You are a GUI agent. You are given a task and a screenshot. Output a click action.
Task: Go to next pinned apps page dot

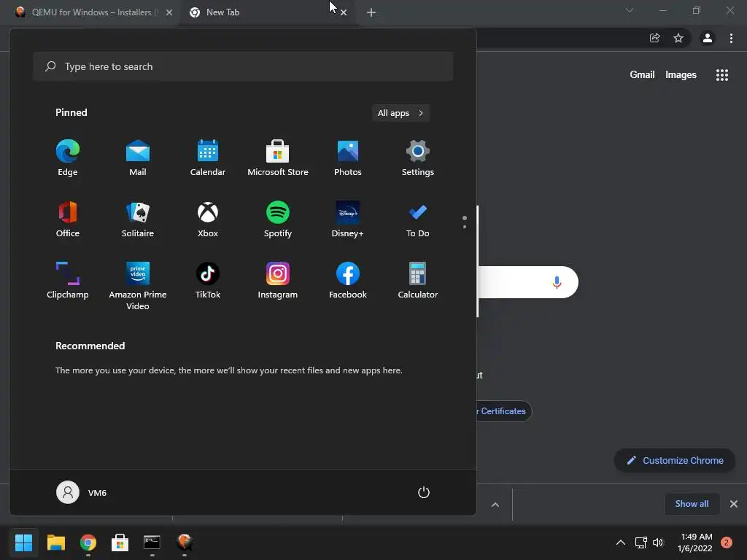click(x=465, y=227)
